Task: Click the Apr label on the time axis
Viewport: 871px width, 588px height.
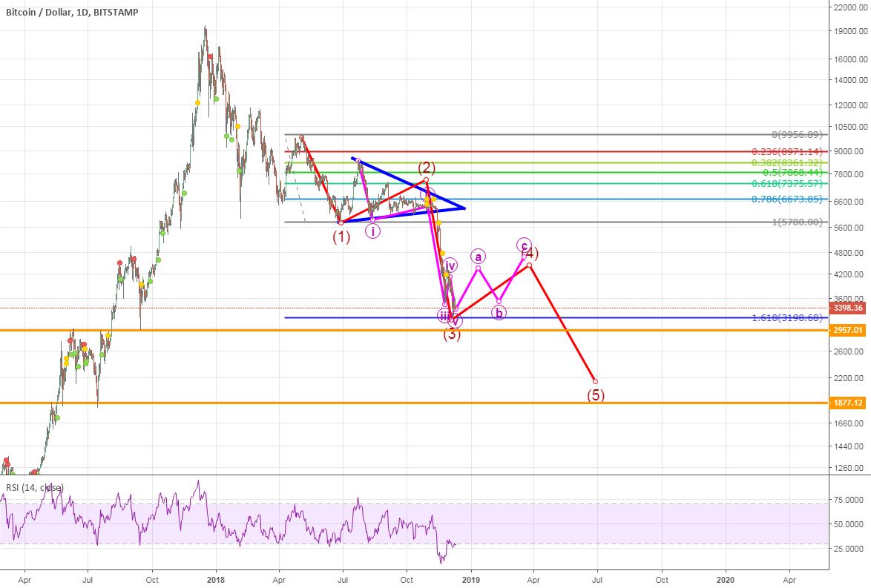Action: [x=25, y=581]
